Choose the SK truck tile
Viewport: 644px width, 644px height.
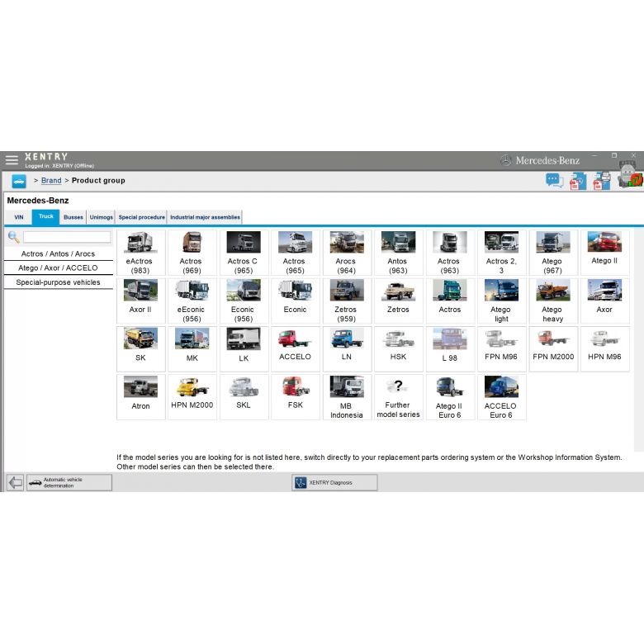click(x=141, y=349)
